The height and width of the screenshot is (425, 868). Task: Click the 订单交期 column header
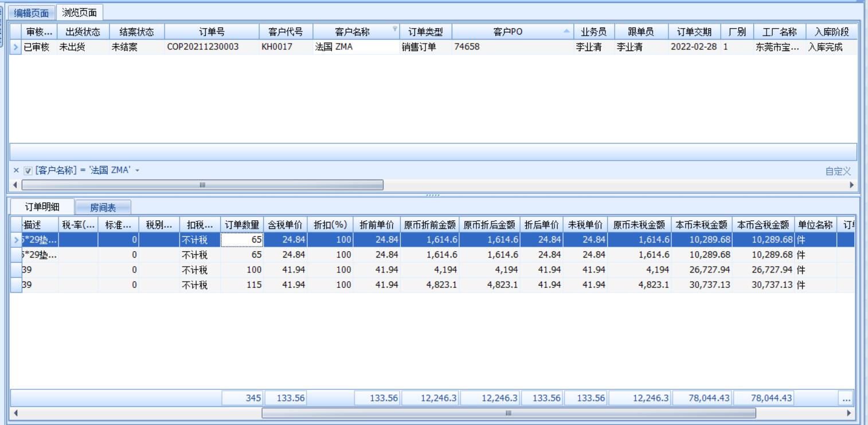[694, 32]
